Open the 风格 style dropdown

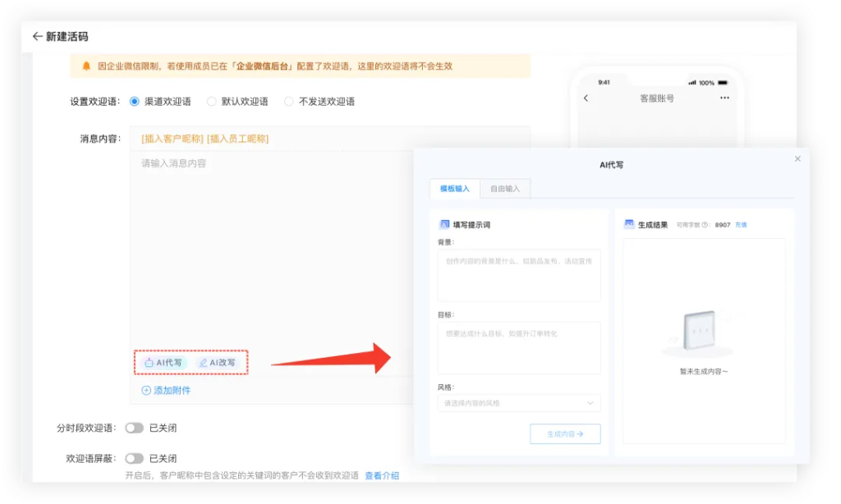pyautogui.click(x=518, y=403)
